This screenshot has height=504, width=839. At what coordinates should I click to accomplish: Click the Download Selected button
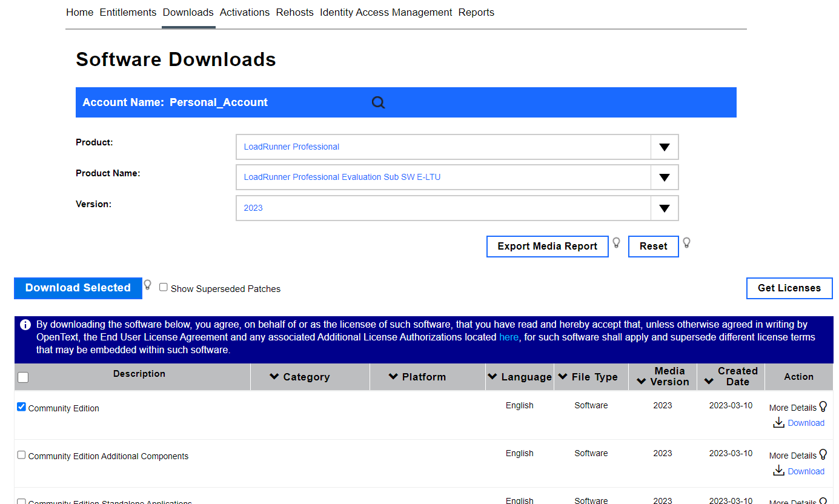pos(78,288)
